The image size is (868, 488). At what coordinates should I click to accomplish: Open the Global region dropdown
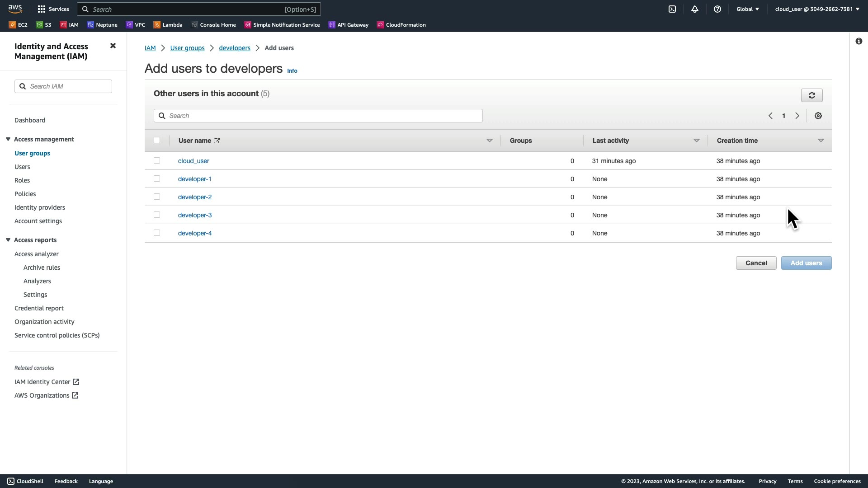(x=748, y=9)
